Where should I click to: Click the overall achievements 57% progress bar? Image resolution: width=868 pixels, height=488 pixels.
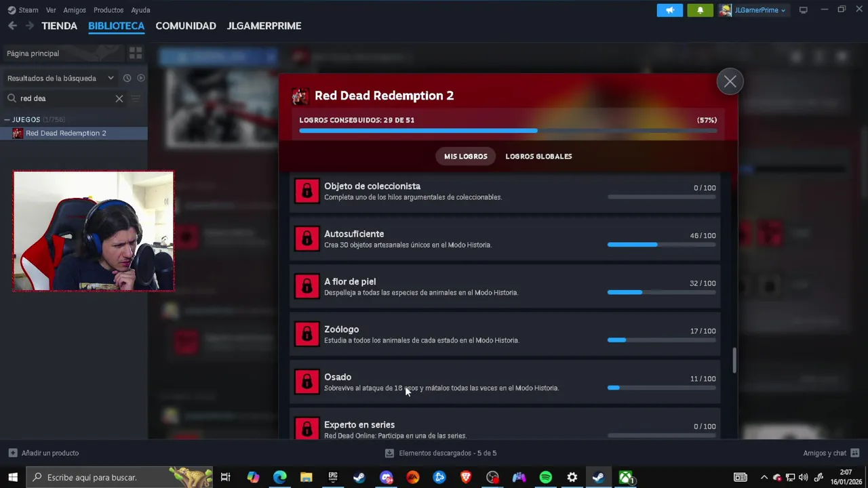tap(508, 131)
